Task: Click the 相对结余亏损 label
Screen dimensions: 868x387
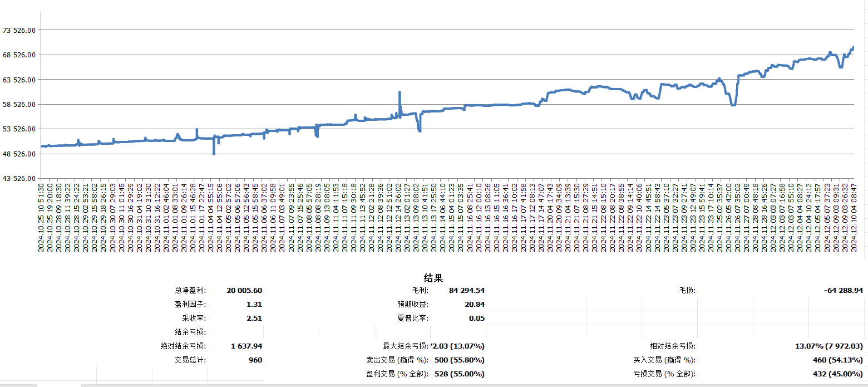Action: (x=673, y=346)
